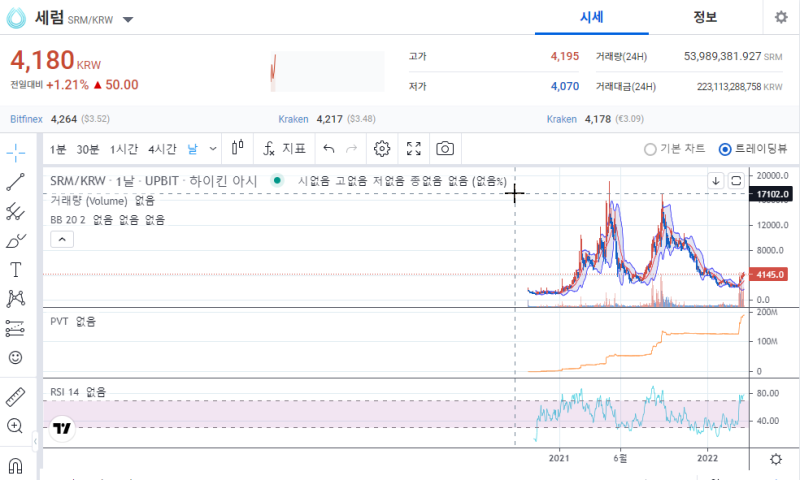The width and height of the screenshot is (800, 480).
Task: Click the RSI 14 indicator legend
Action: coord(64,392)
